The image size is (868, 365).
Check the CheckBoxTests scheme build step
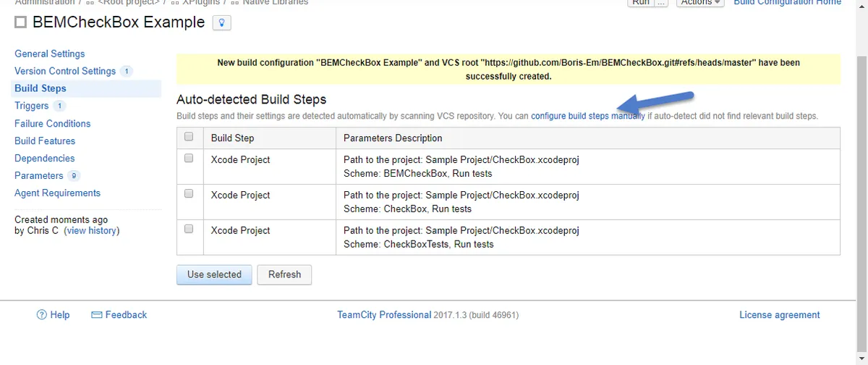point(189,229)
